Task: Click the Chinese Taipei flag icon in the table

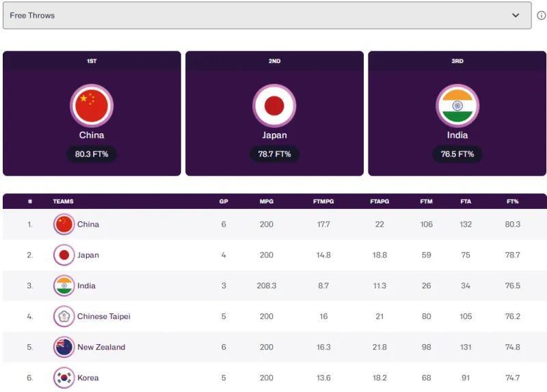Action: click(64, 316)
